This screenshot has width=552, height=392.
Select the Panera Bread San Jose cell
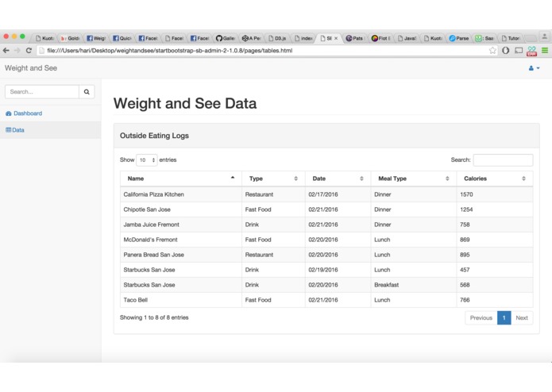coord(181,255)
